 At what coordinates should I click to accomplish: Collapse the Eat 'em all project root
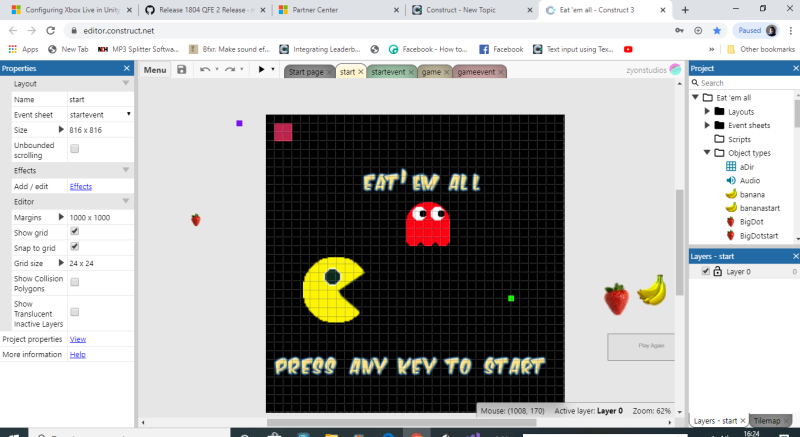[x=695, y=97]
